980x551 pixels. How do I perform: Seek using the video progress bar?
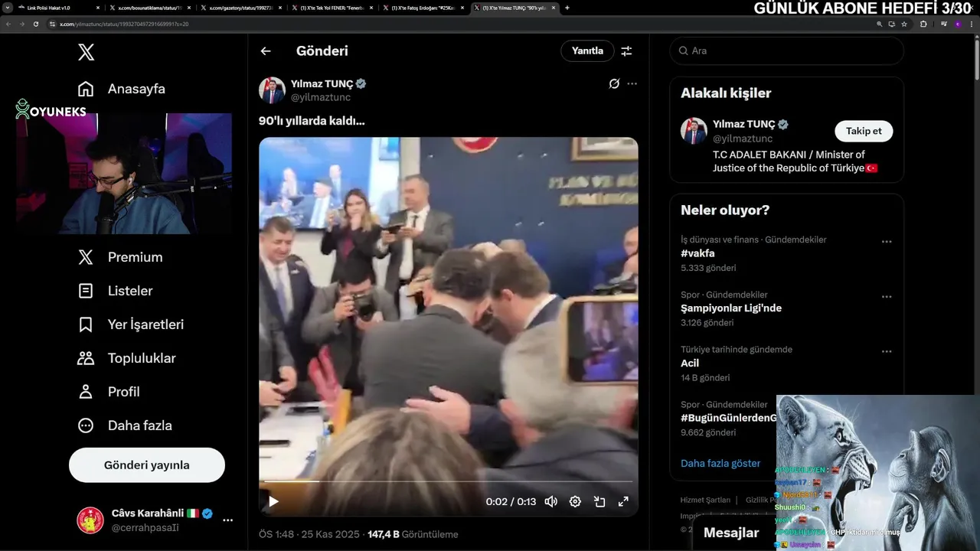(x=448, y=481)
